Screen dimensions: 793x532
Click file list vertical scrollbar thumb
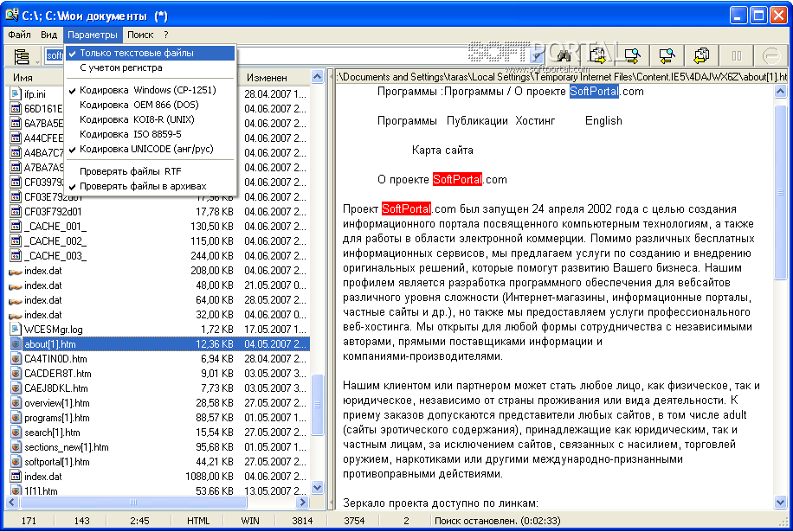click(318, 404)
